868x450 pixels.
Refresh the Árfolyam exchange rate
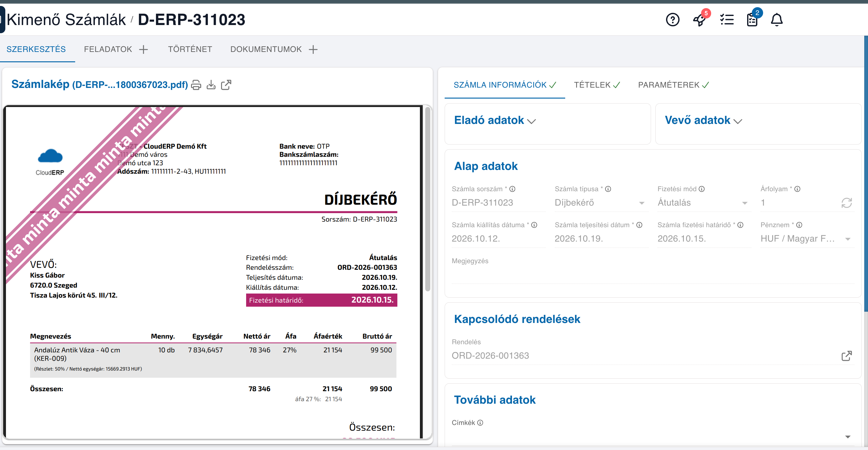[846, 203]
